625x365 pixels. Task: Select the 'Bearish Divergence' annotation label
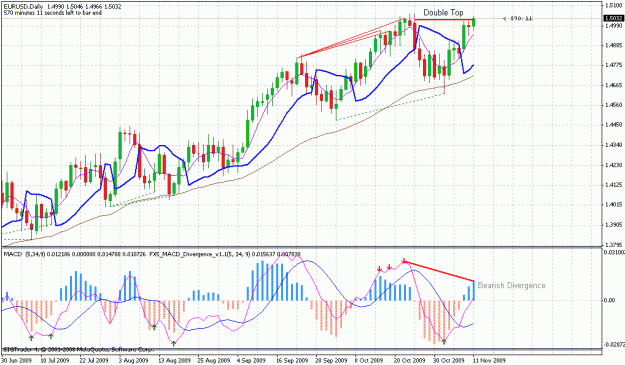(511, 285)
